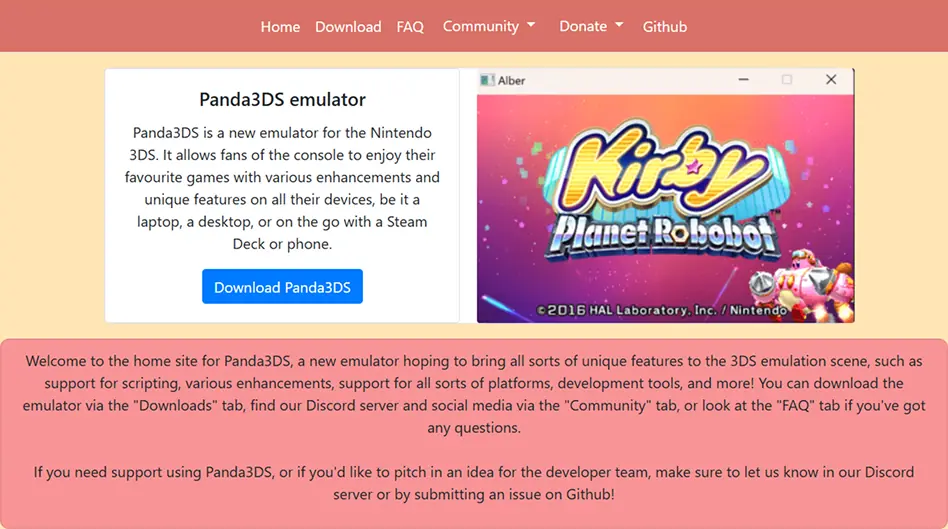
Task: Open the Home page link
Action: coord(280,27)
